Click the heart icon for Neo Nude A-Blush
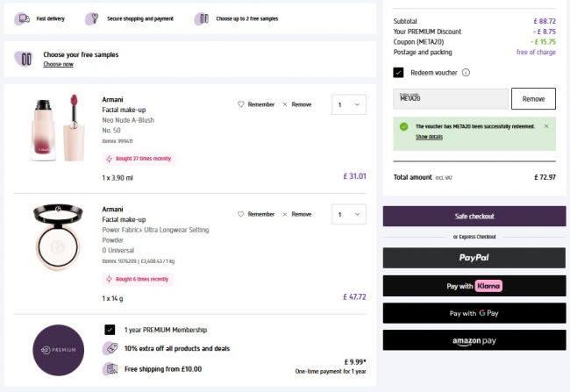This screenshot has height=392, width=570. point(241,104)
